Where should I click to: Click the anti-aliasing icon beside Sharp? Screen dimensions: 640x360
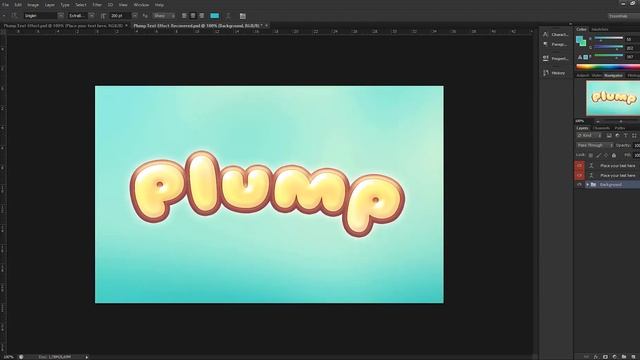pyautogui.click(x=145, y=16)
